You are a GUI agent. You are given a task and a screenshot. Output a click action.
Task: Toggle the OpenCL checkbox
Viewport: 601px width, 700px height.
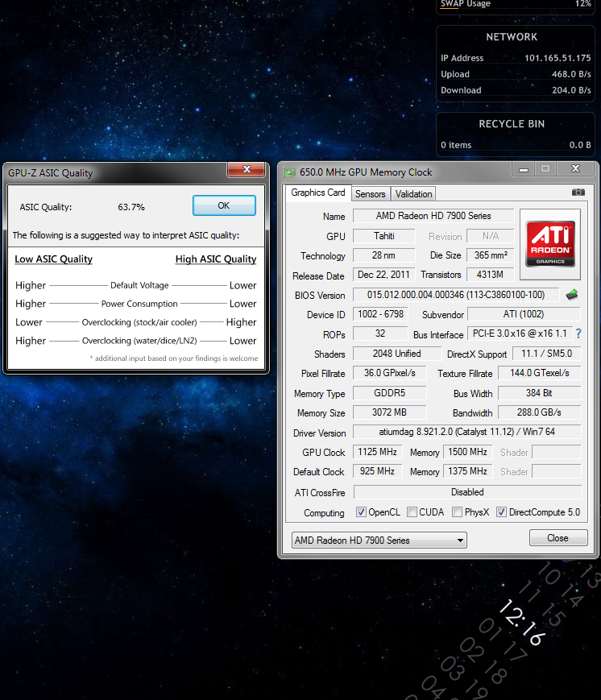click(x=361, y=512)
